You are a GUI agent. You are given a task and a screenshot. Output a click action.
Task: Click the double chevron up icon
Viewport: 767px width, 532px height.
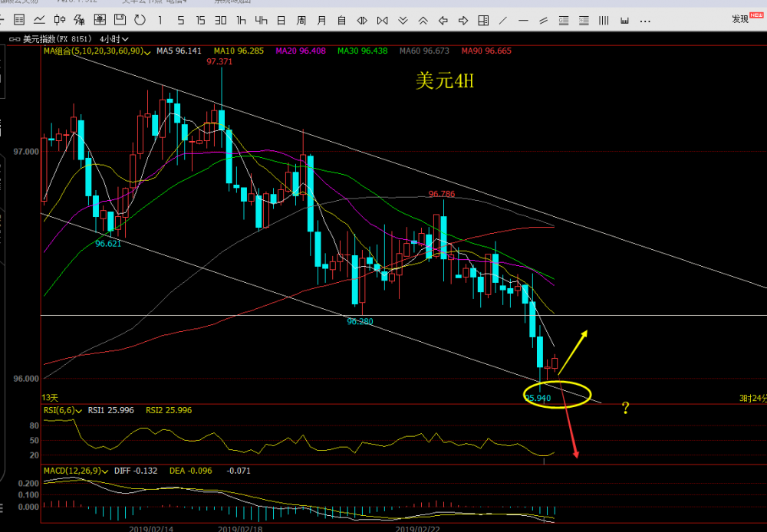[423, 21]
